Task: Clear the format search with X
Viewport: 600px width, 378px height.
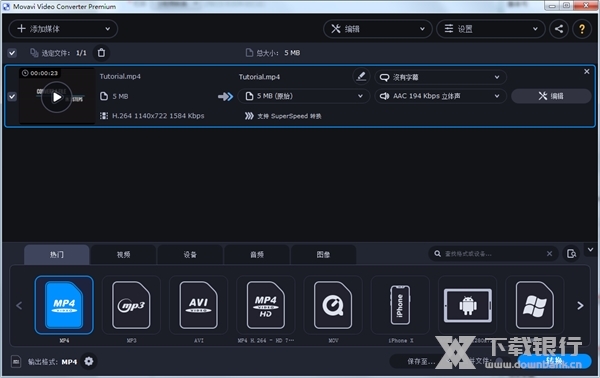Action: click(x=549, y=254)
